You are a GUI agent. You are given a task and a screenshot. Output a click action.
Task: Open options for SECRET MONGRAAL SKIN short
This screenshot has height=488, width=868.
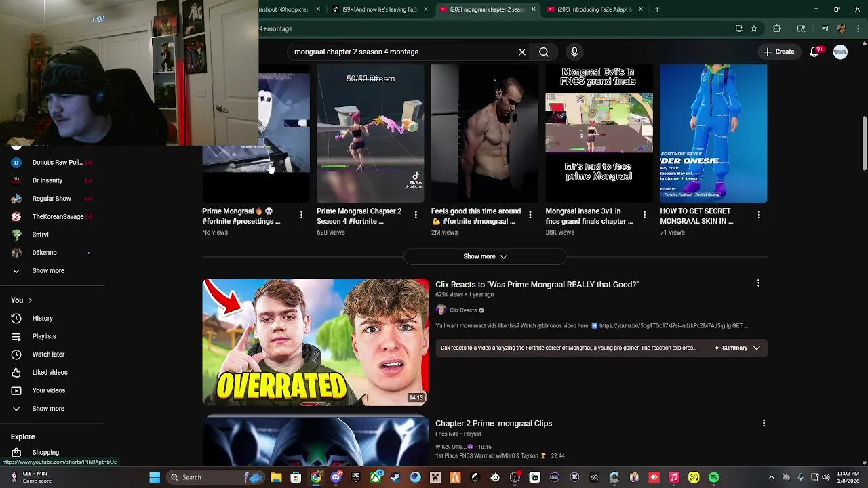coord(759,215)
